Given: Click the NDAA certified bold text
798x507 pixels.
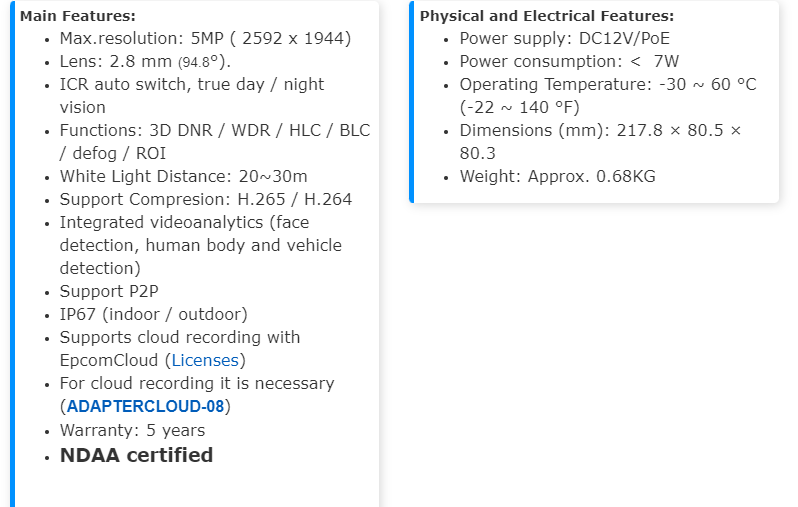Looking at the screenshot, I should [136, 455].
